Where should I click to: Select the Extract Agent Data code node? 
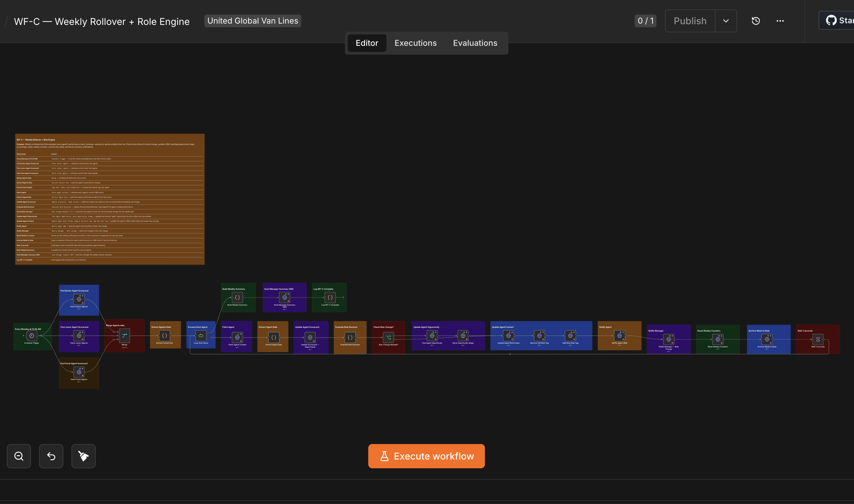(x=273, y=337)
